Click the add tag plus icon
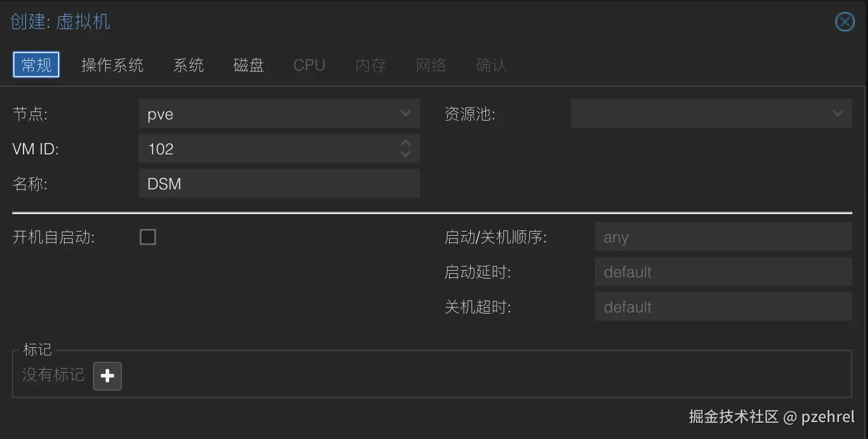Screen dimensions: 868x439 tap(107, 376)
